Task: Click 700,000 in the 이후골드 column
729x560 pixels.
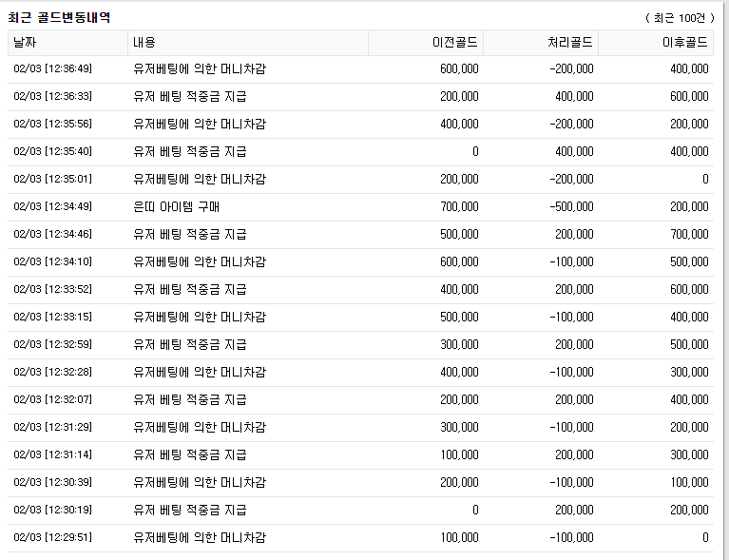Action: coord(689,234)
